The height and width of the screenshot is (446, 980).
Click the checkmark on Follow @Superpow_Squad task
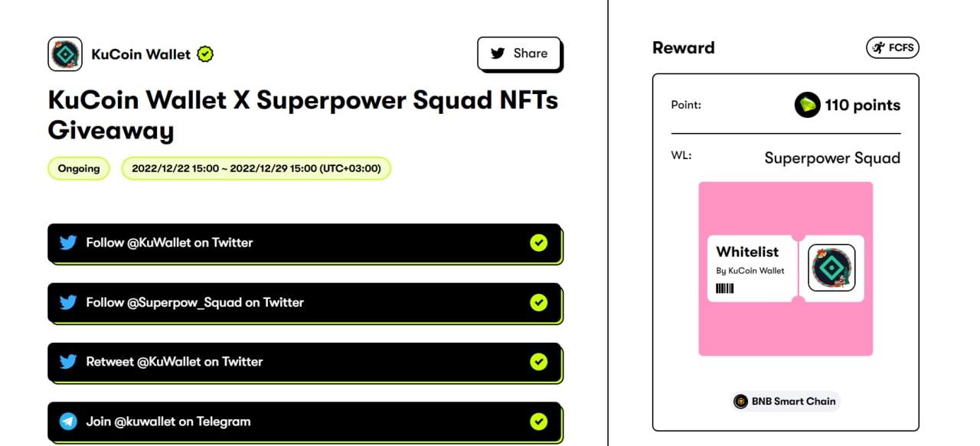pos(539,302)
